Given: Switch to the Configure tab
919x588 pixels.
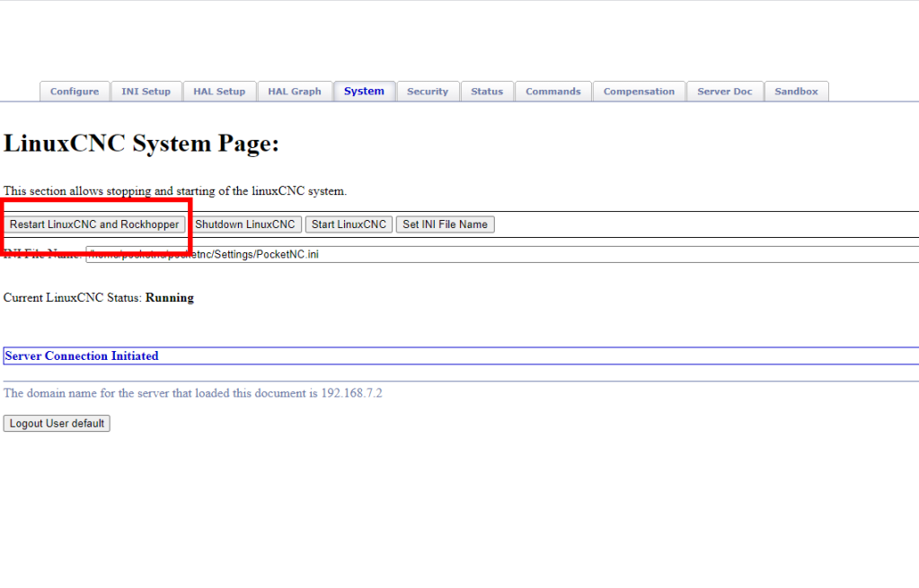Looking at the screenshot, I should (75, 91).
